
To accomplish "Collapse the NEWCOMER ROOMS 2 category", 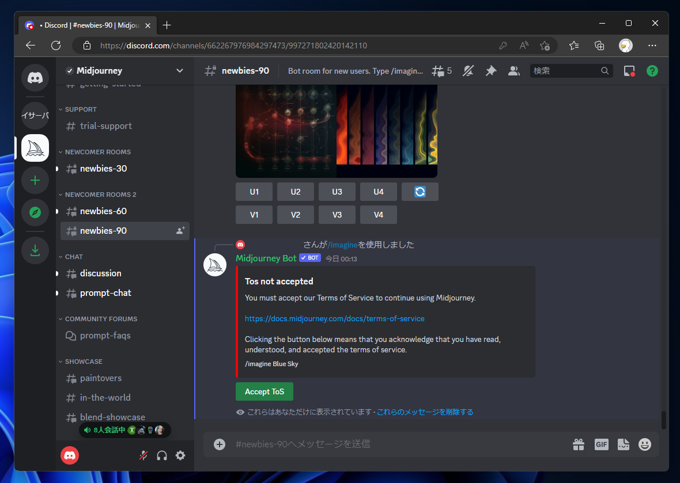I will pyautogui.click(x=100, y=195).
